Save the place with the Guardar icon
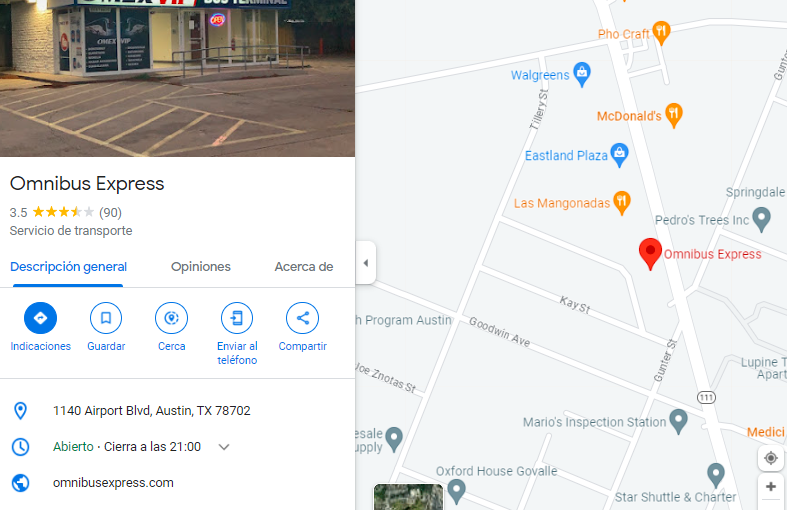This screenshot has width=787, height=510. pyautogui.click(x=106, y=318)
